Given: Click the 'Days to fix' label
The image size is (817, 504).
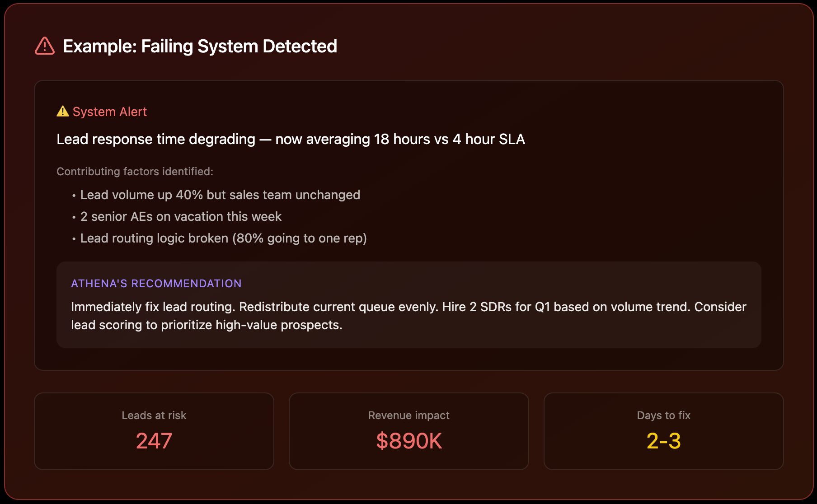Looking at the screenshot, I should click(x=663, y=415).
